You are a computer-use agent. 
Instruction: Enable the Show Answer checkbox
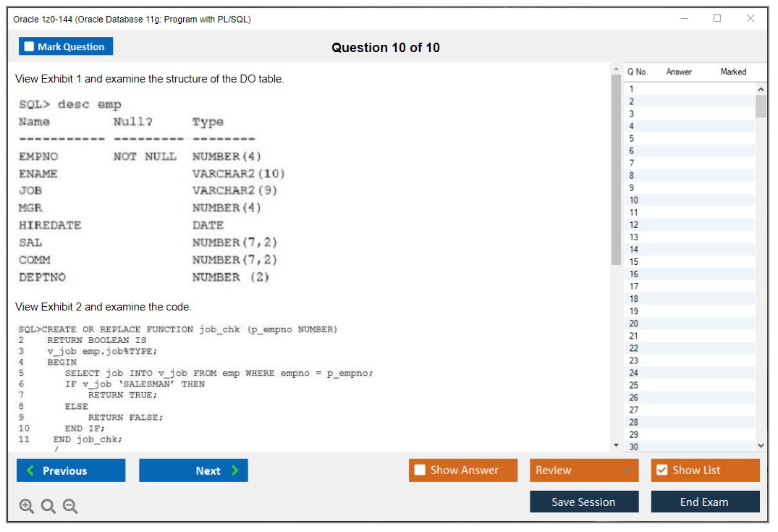pyautogui.click(x=420, y=470)
